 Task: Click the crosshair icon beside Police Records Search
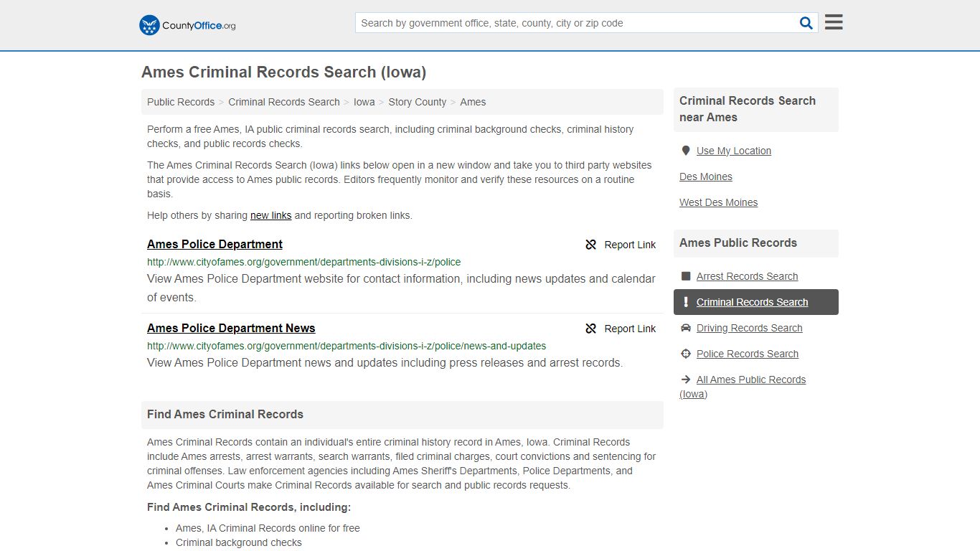click(686, 354)
